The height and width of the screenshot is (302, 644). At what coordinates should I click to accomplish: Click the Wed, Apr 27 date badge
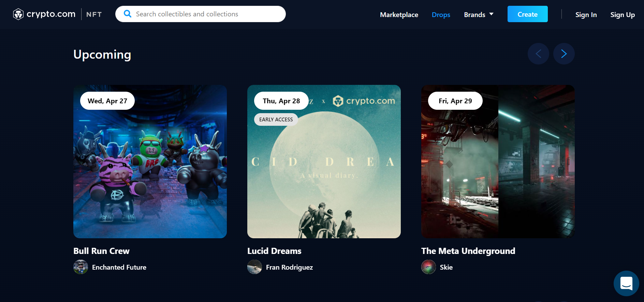coord(107,101)
